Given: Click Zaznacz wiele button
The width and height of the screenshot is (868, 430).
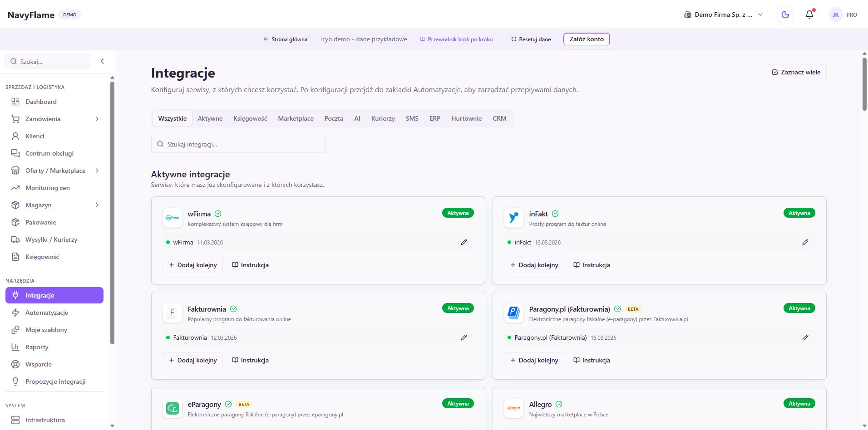Looking at the screenshot, I should coord(796,72).
